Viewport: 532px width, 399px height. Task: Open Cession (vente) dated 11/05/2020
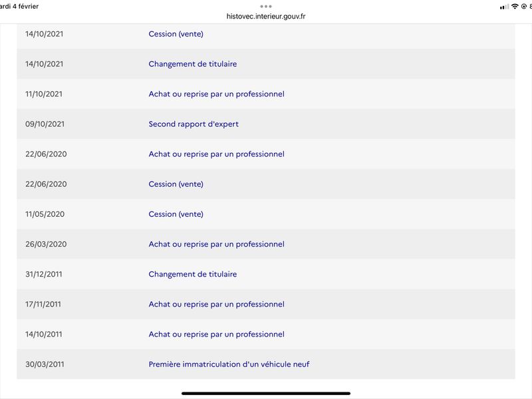point(176,214)
